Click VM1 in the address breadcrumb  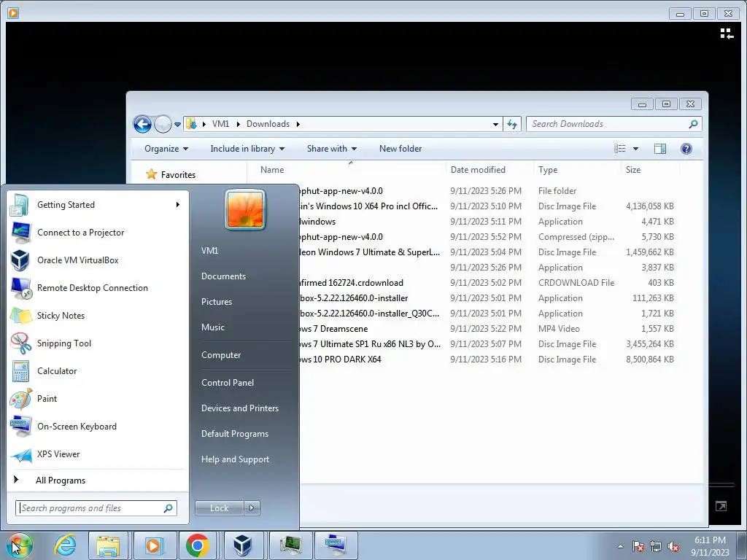click(220, 124)
